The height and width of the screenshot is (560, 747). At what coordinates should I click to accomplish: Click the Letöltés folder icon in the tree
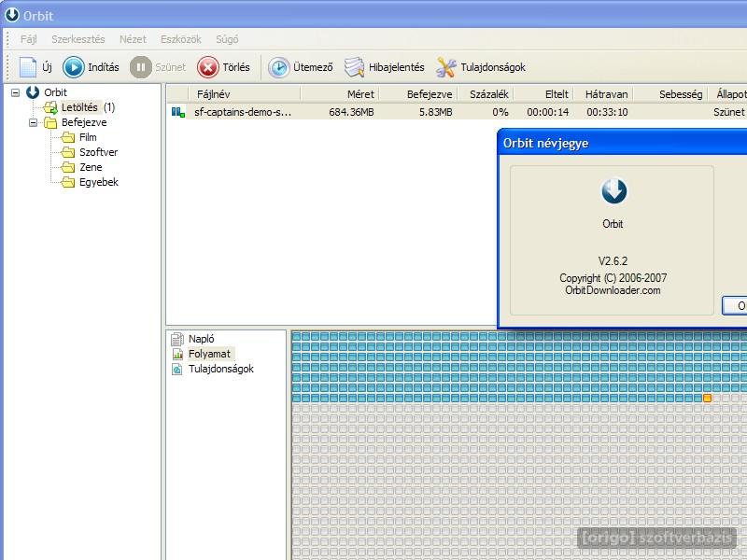point(50,107)
